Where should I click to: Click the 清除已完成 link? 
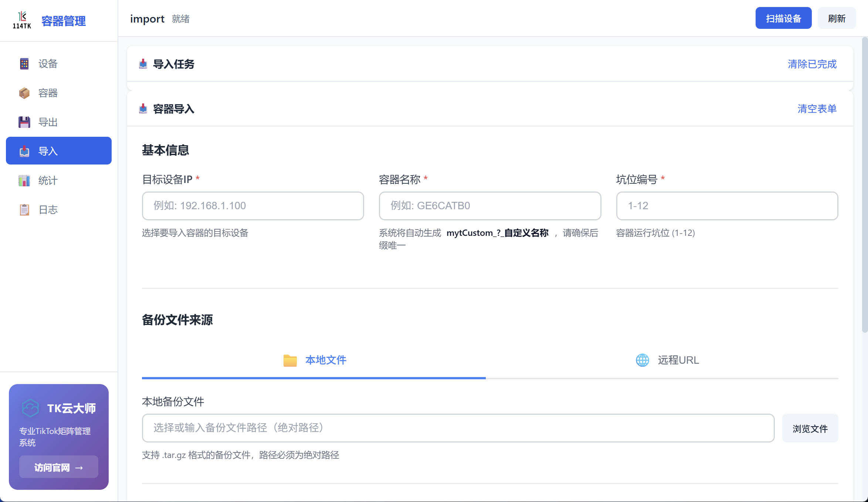point(812,64)
